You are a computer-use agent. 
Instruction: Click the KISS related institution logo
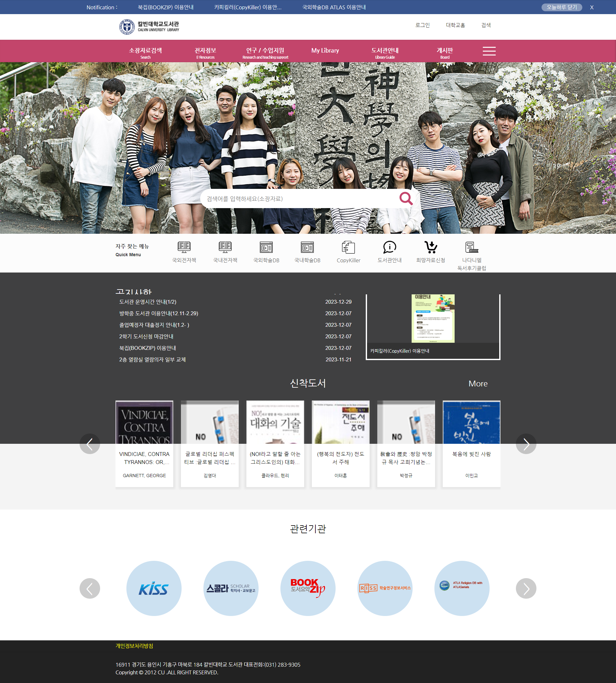pos(154,588)
